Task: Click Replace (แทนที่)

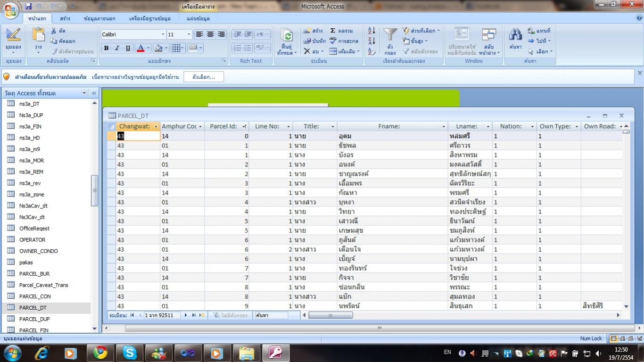Action: click(x=539, y=31)
